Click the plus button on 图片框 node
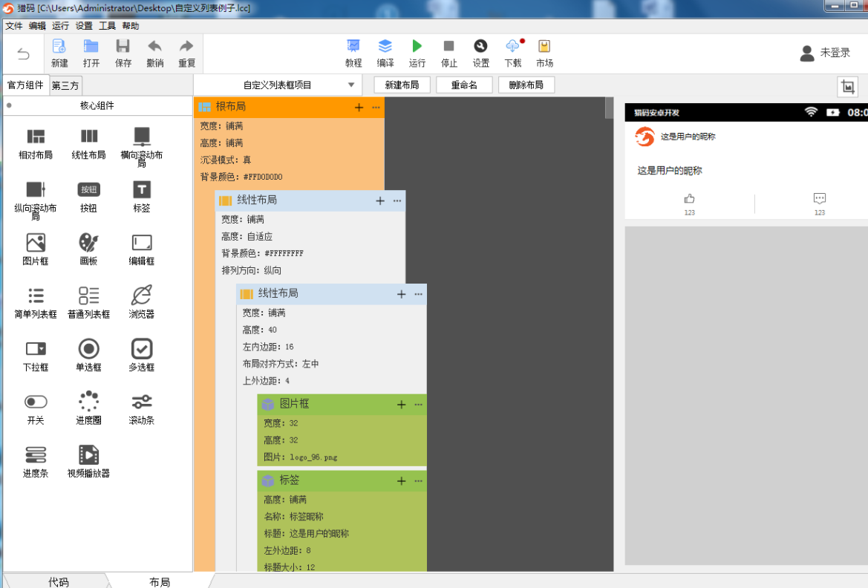 [402, 405]
